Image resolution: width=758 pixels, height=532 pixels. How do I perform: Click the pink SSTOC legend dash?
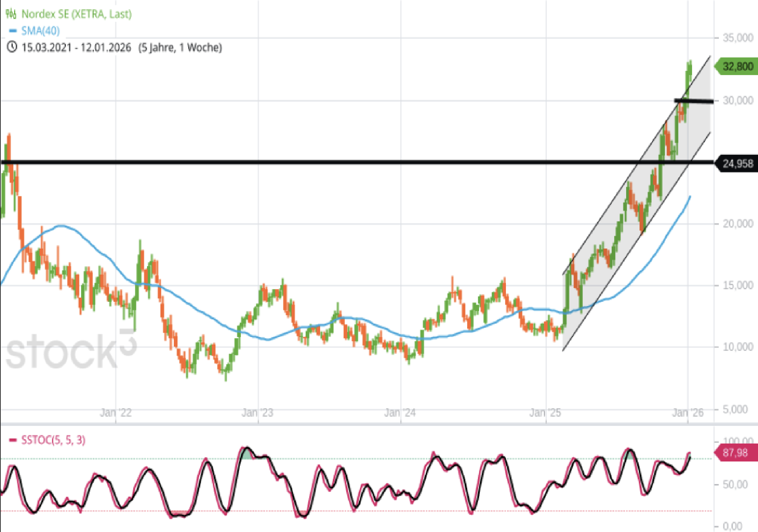tap(13, 440)
